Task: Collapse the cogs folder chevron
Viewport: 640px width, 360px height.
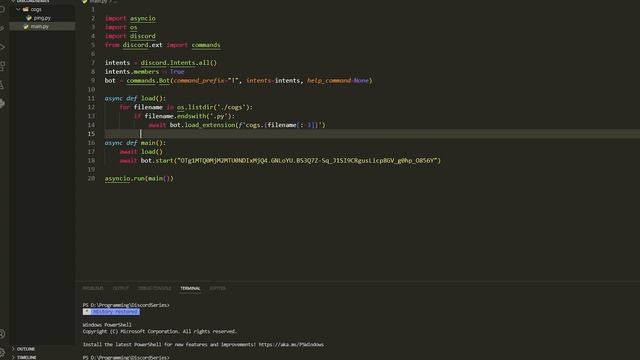Action: coord(18,9)
